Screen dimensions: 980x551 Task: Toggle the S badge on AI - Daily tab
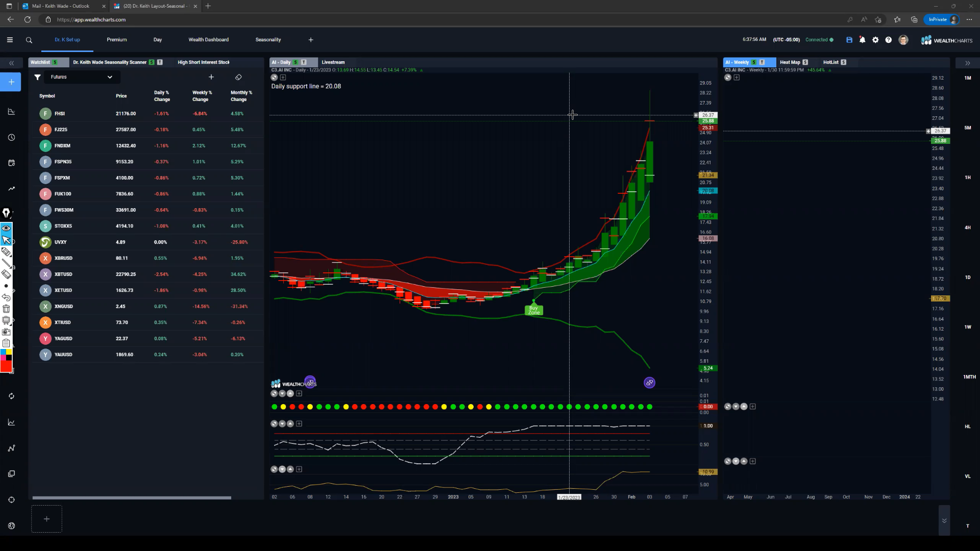pyautogui.click(x=295, y=62)
